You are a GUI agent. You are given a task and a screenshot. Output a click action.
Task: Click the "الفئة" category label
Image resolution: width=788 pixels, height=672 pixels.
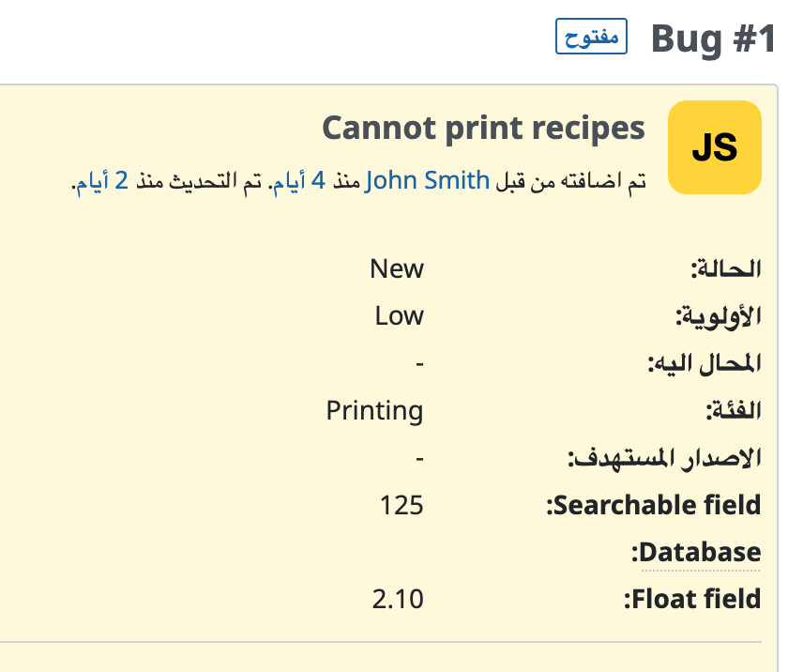pyautogui.click(x=733, y=410)
